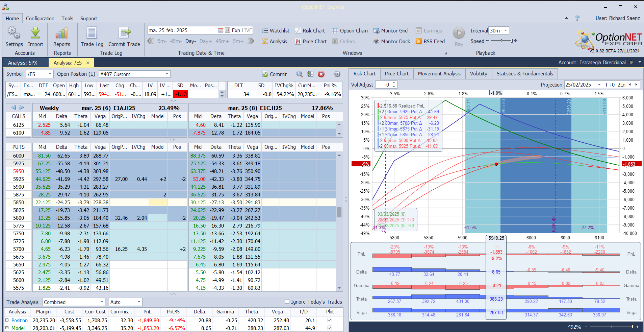Open the Reports bar chart icon
The width and height of the screenshot is (644, 332).
(x=62, y=33)
